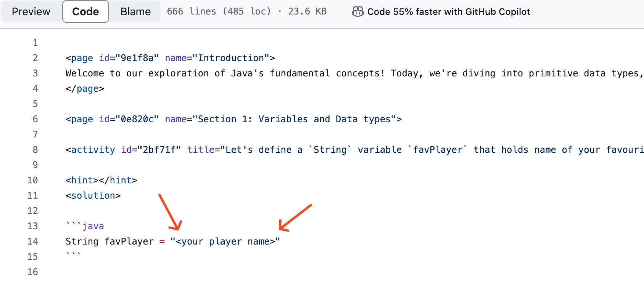This screenshot has width=644, height=282.
Task: Click line number 6 in gutter
Action: coord(35,119)
